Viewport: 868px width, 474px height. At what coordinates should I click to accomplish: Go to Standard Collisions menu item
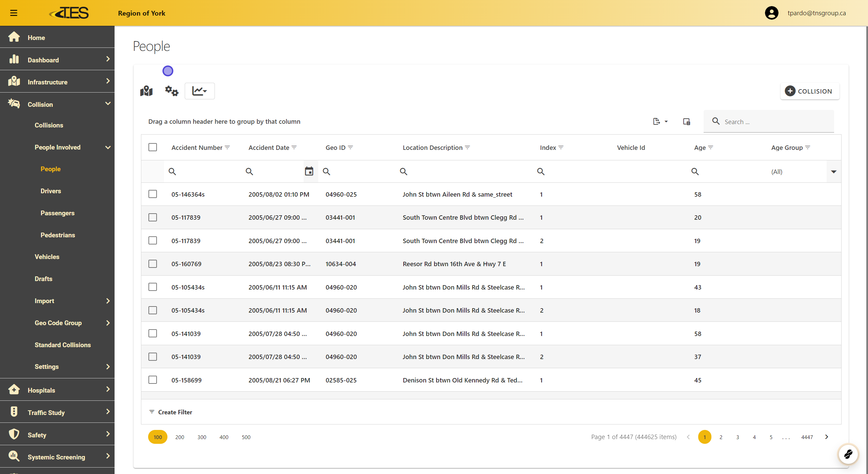62,345
